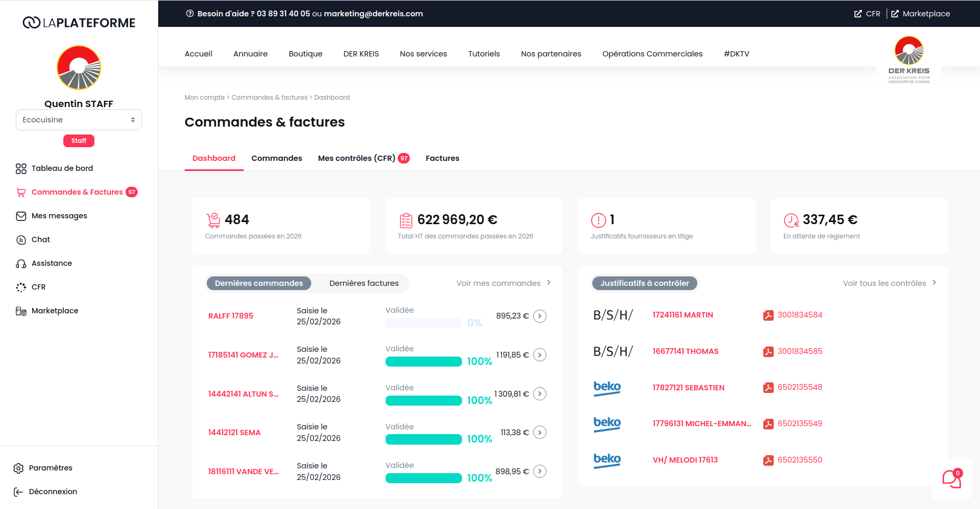Switch to Dernières factures toggle
The height and width of the screenshot is (509, 980).
[x=364, y=283]
